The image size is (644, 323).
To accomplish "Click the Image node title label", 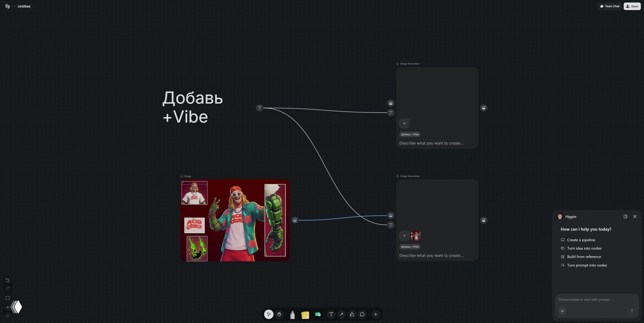I will (x=188, y=176).
